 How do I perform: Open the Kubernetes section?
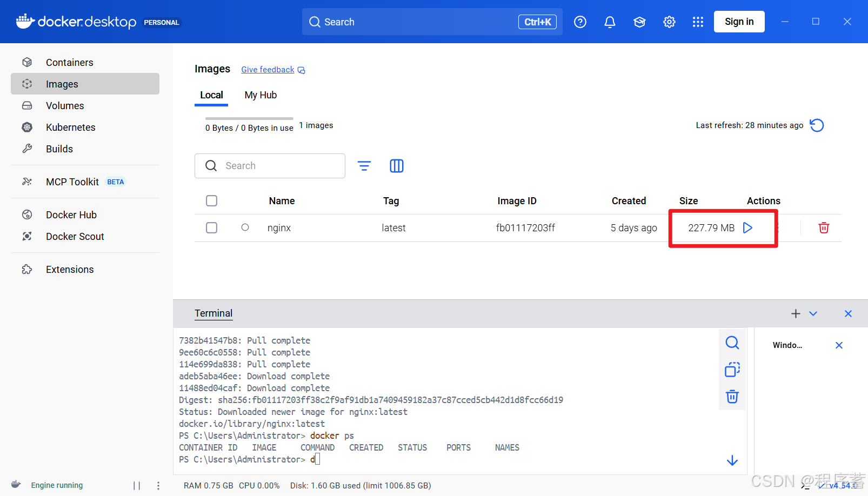pos(85,127)
